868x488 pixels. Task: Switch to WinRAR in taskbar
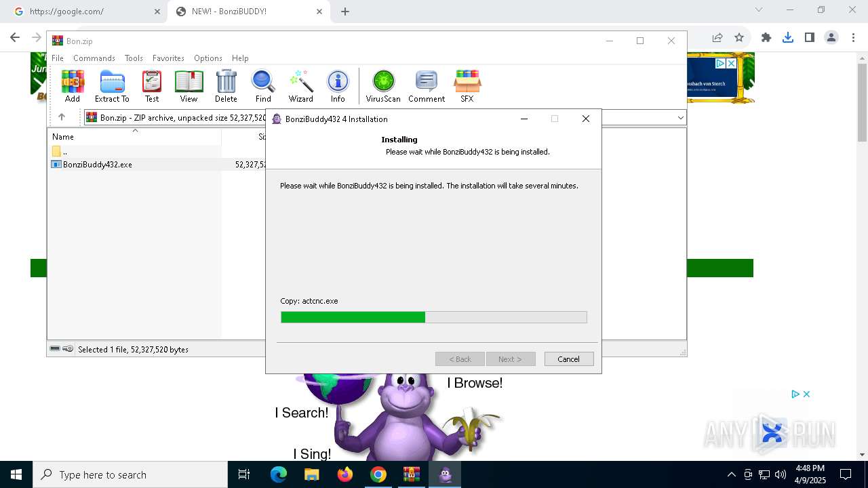(412, 474)
